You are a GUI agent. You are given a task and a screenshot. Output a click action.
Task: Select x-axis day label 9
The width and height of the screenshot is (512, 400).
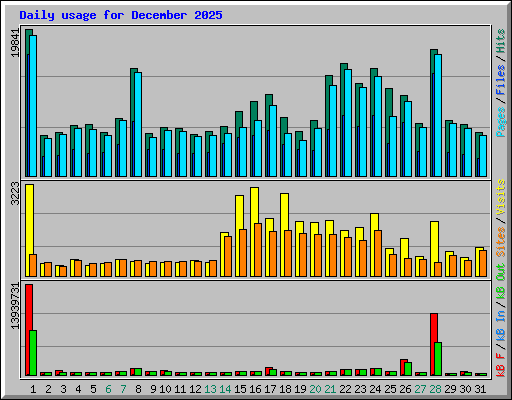tap(153, 389)
